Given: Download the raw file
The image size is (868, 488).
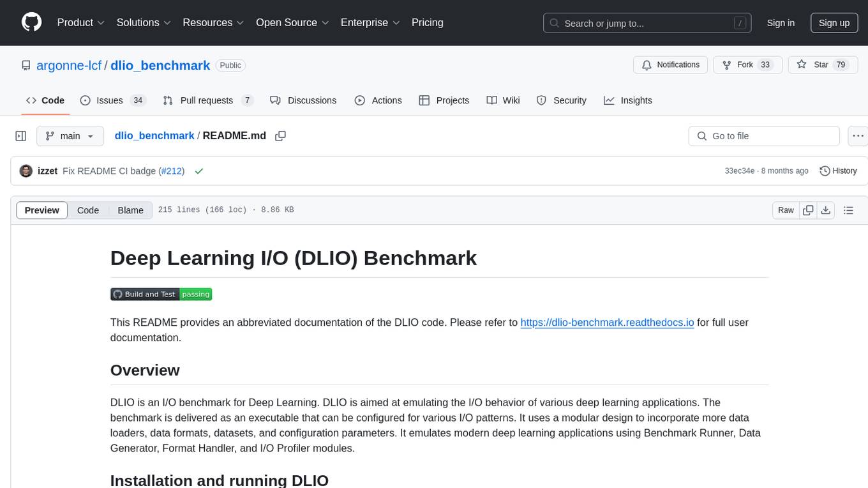Looking at the screenshot, I should pyautogui.click(x=825, y=210).
